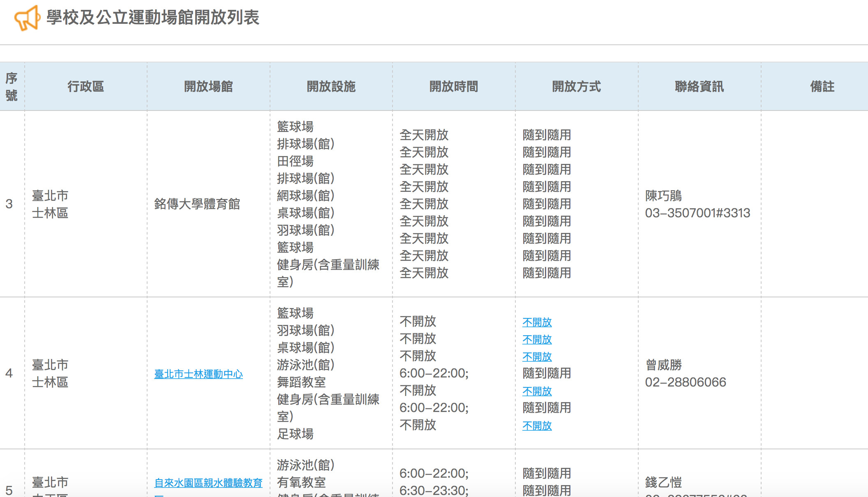868x497 pixels.
Task: Click 田徑場's 全天開放 time in row 3
Action: point(424,169)
